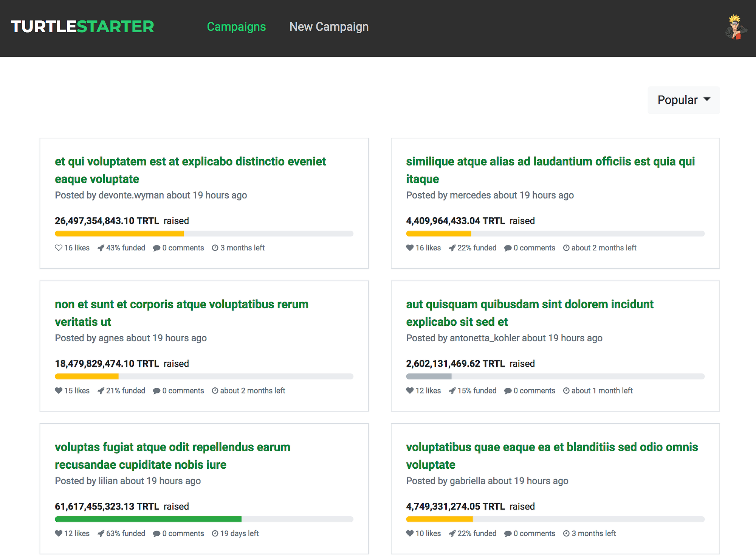Image resolution: width=756 pixels, height=558 pixels.
Task: Like the devonte.wyman campaign with its outlined heart
Action: [59, 248]
